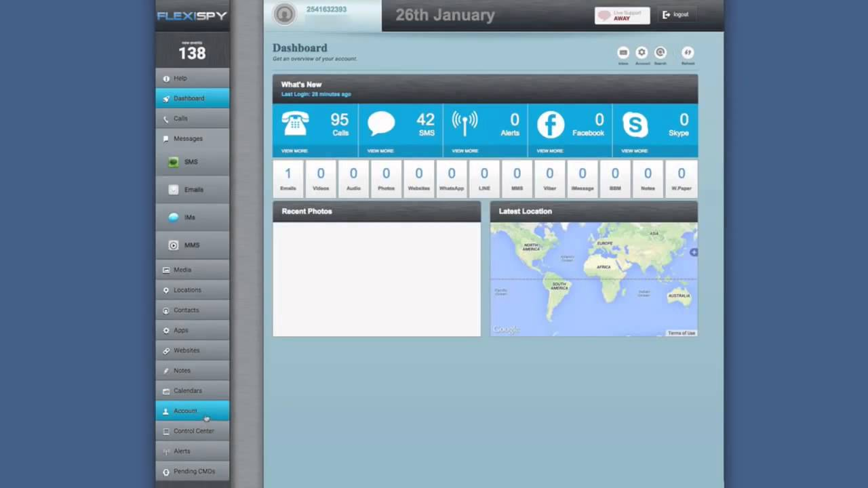Click the Live Support AWAY button
Image resolution: width=868 pixels, height=488 pixels.
click(x=622, y=16)
